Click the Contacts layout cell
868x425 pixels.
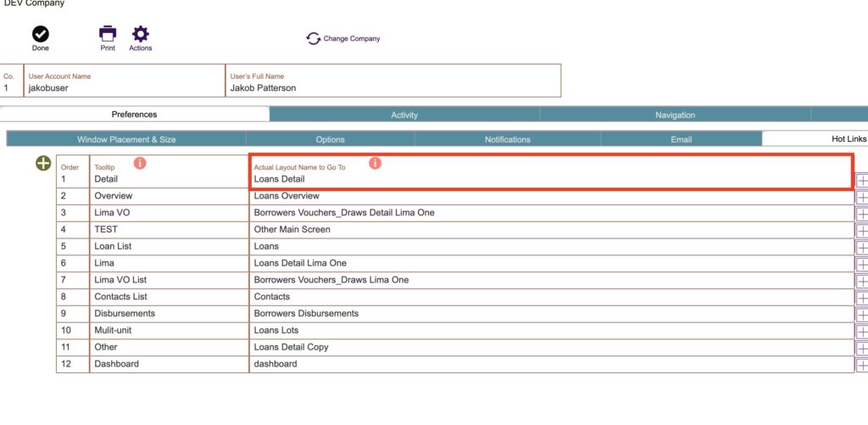pos(551,297)
